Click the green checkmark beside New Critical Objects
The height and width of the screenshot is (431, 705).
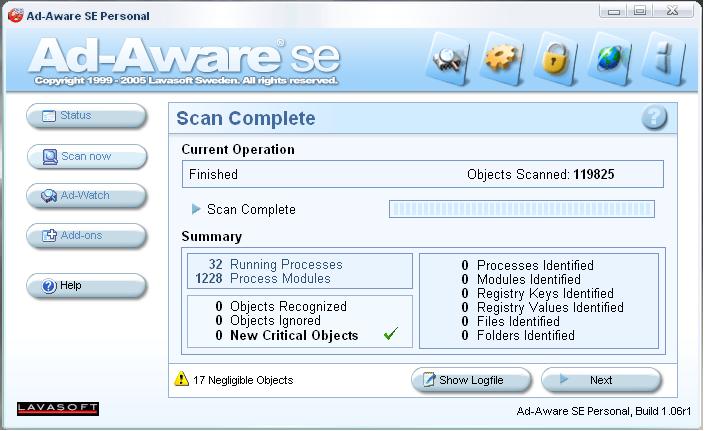click(x=391, y=333)
